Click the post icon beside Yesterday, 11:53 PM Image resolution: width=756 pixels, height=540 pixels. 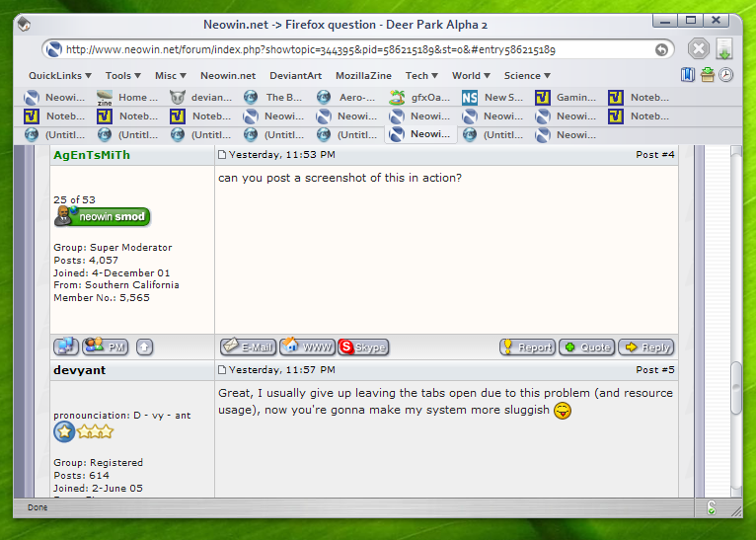point(222,155)
